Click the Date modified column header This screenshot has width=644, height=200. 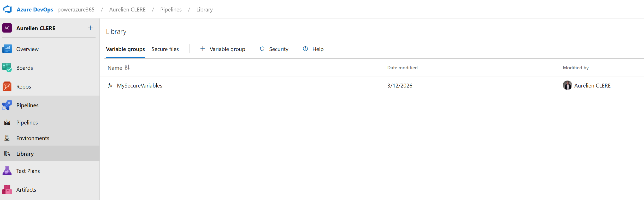(x=402, y=68)
